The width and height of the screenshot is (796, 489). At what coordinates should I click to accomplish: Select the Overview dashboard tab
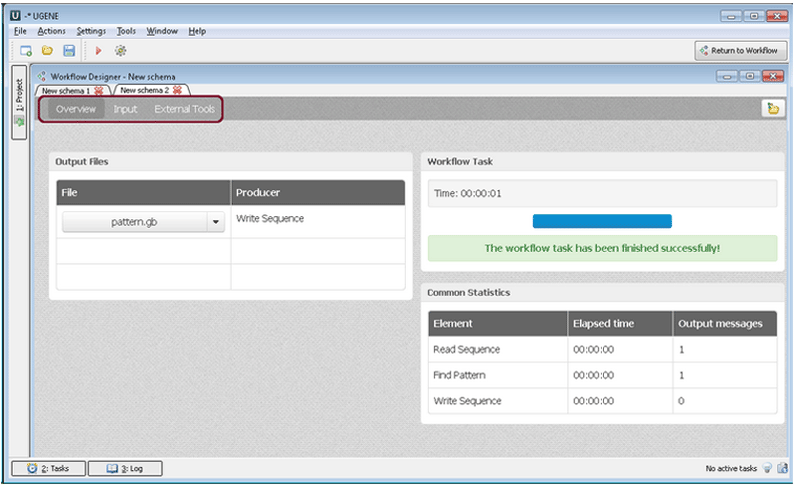76,109
